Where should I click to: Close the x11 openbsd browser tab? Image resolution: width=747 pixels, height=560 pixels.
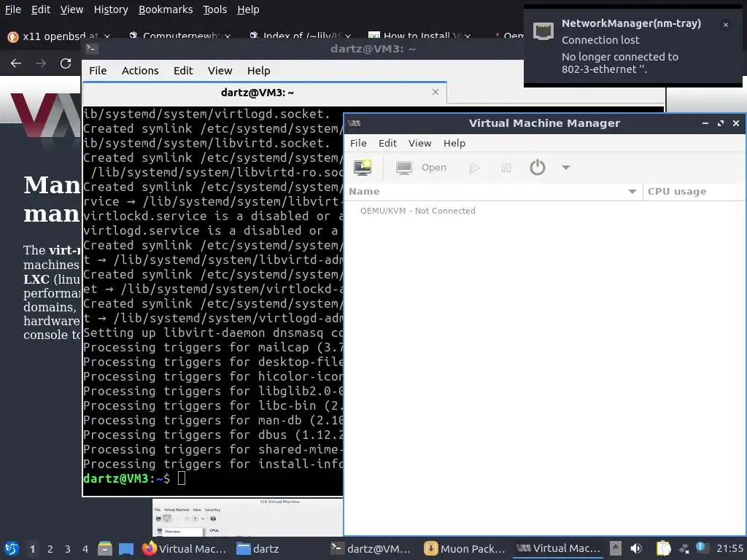tap(107, 36)
